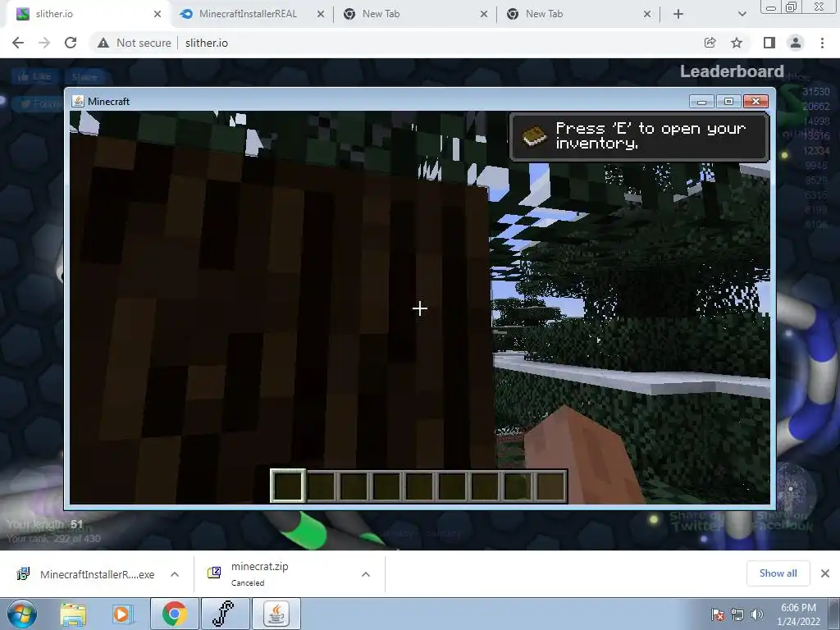Go back to the previous page
This screenshot has height=630, width=840.
(x=18, y=43)
